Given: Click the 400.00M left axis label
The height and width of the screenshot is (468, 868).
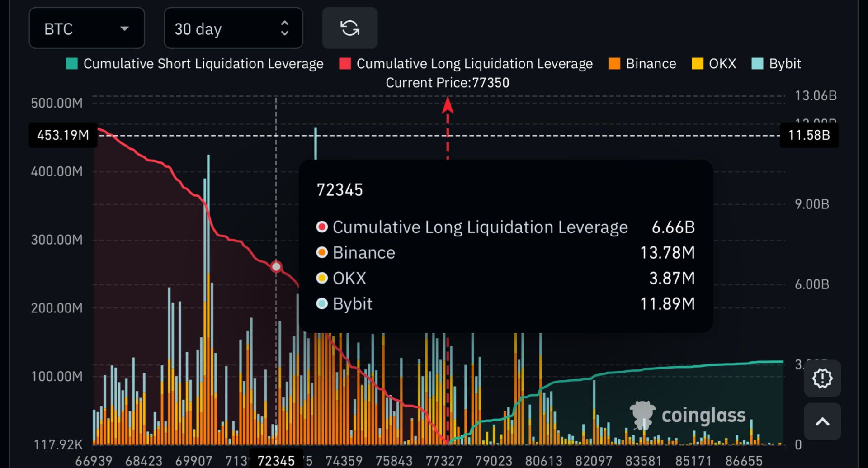Looking at the screenshot, I should [57, 171].
